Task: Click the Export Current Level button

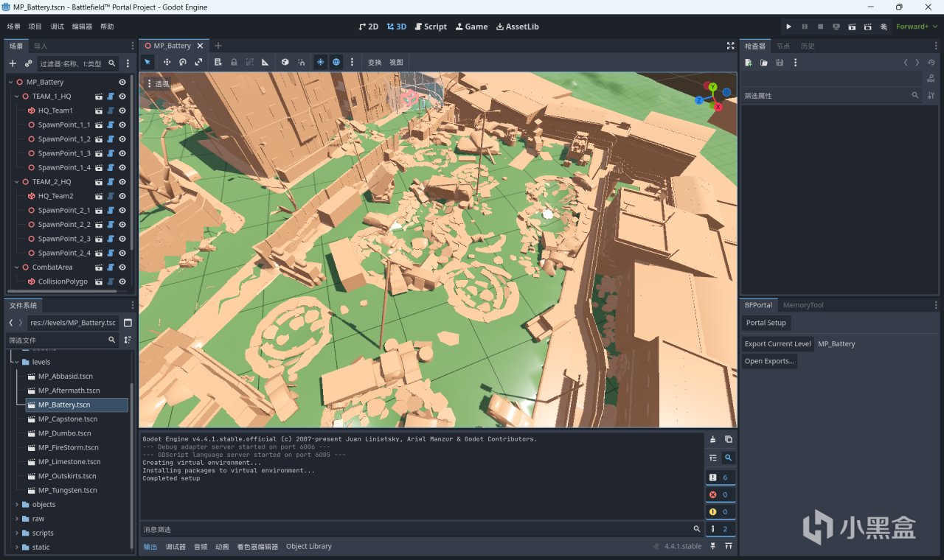Action: point(777,344)
